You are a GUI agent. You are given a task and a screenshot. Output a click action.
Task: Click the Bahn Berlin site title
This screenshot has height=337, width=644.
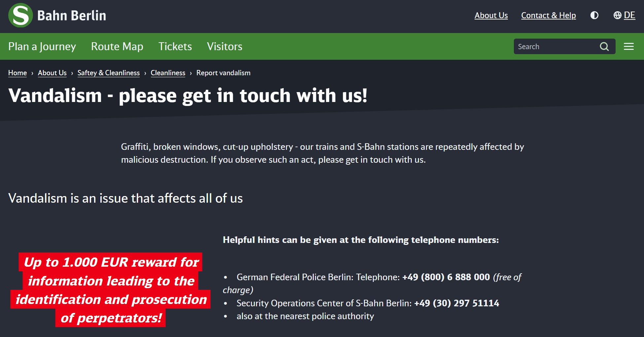tap(72, 16)
